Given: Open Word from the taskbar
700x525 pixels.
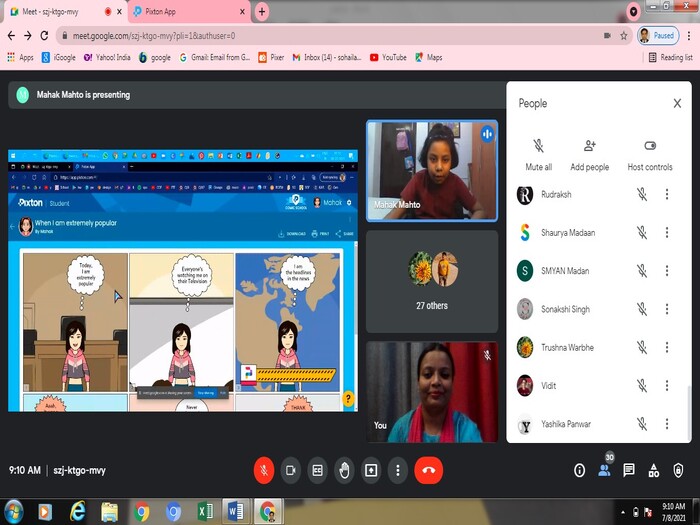Looking at the screenshot, I should point(235,512).
